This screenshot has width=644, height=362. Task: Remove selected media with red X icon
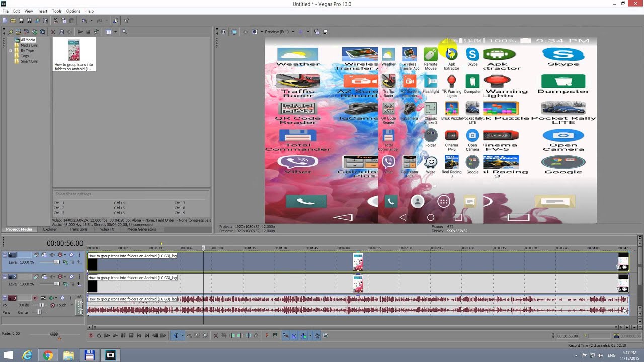tap(53, 32)
